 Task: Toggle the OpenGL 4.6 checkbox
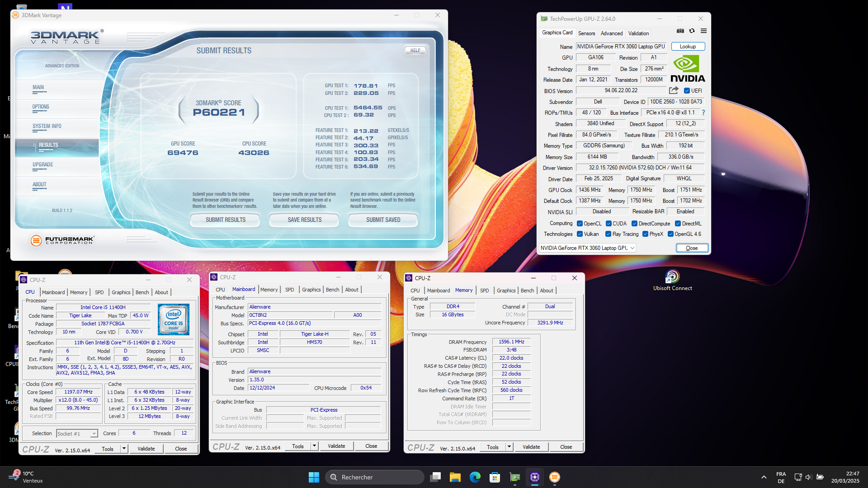point(671,234)
